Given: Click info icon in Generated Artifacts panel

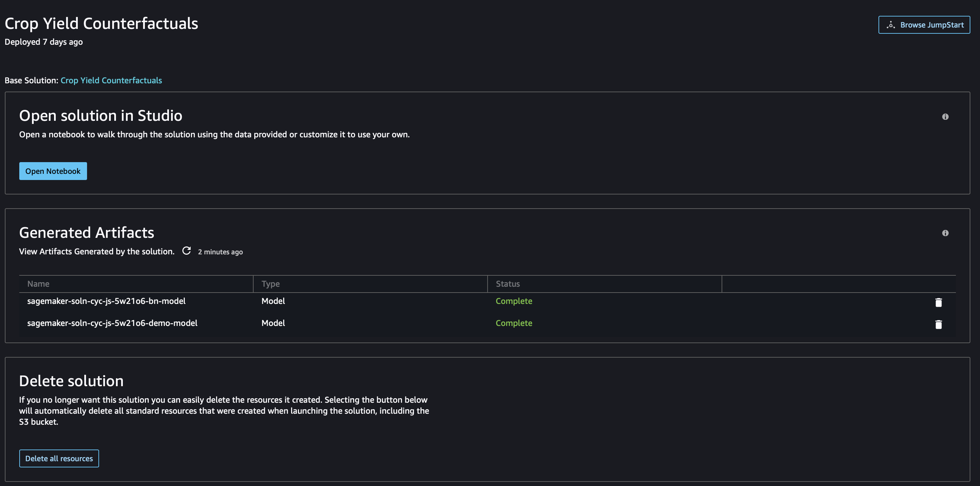Looking at the screenshot, I should pos(945,233).
